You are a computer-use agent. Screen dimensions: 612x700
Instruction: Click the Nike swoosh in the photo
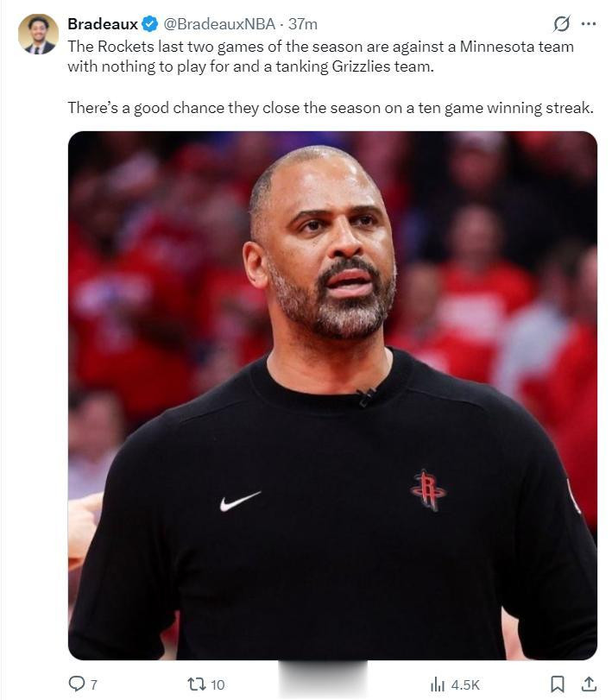[239, 500]
